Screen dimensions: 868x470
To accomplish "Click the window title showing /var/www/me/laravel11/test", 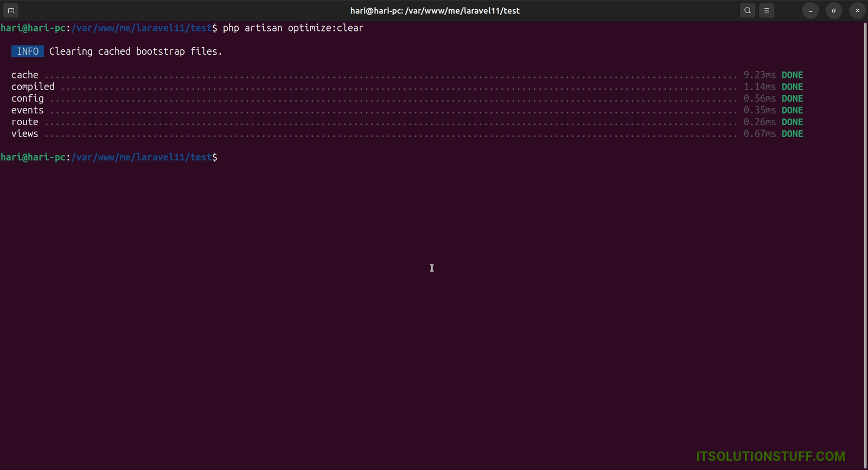I will (x=435, y=10).
